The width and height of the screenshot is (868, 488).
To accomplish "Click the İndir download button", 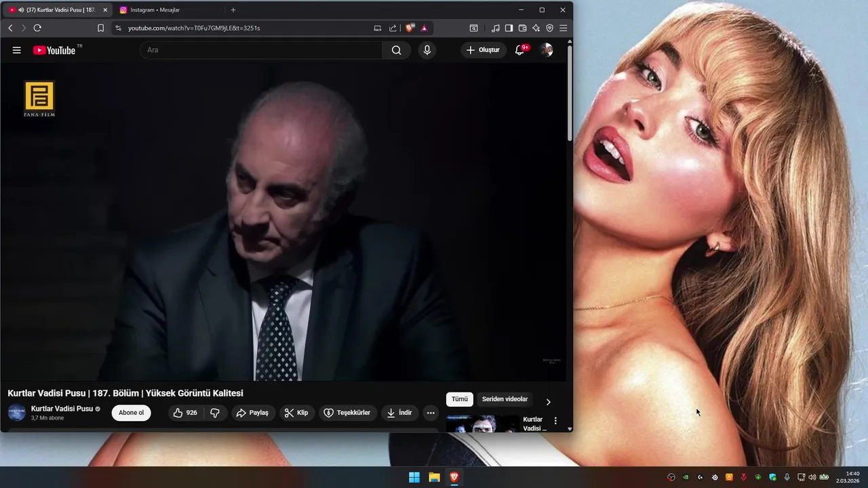I will point(399,413).
